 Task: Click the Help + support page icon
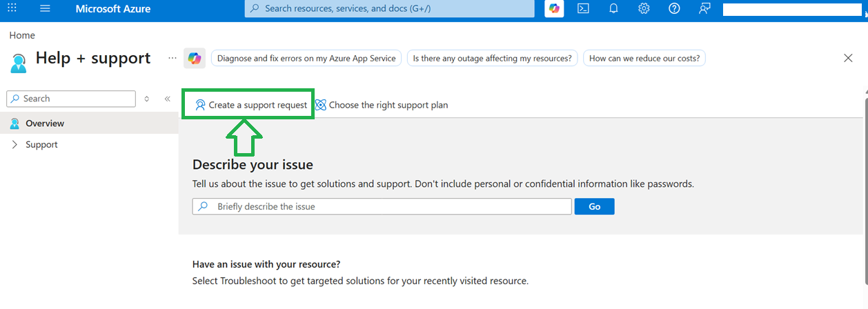point(19,63)
